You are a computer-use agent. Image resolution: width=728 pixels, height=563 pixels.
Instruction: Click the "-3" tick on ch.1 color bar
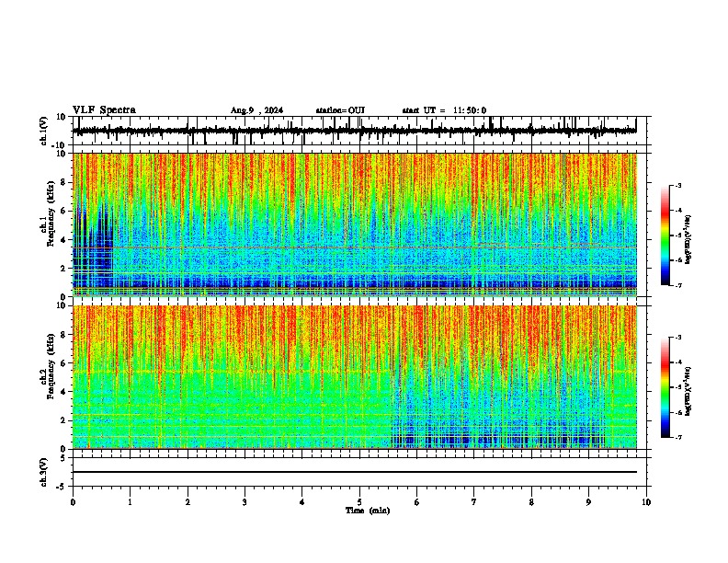coord(678,185)
